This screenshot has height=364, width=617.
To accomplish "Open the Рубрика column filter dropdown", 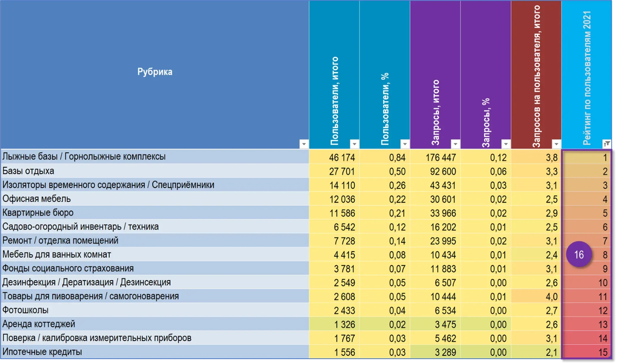I will 304,144.
